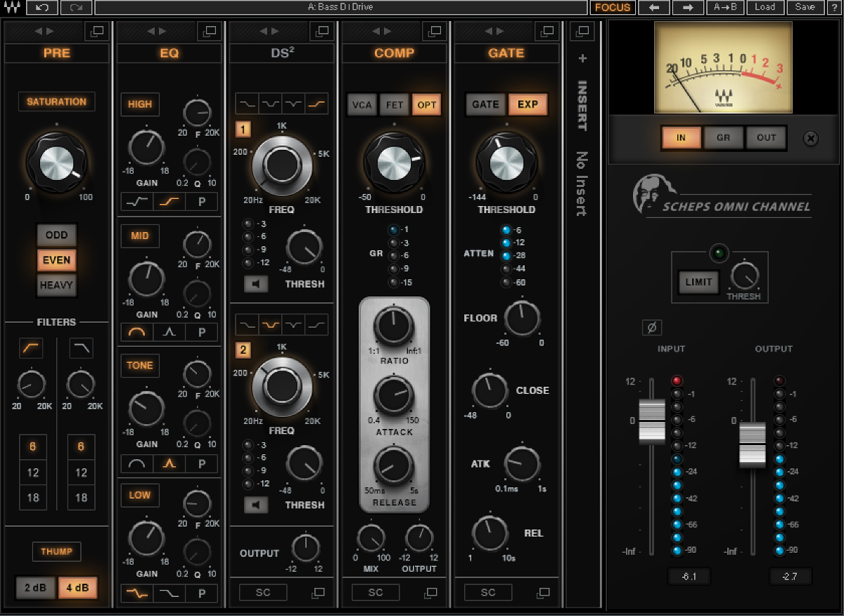Click the speaker listen icon for DS² band 2
The width and height of the screenshot is (844, 616).
coord(256,505)
